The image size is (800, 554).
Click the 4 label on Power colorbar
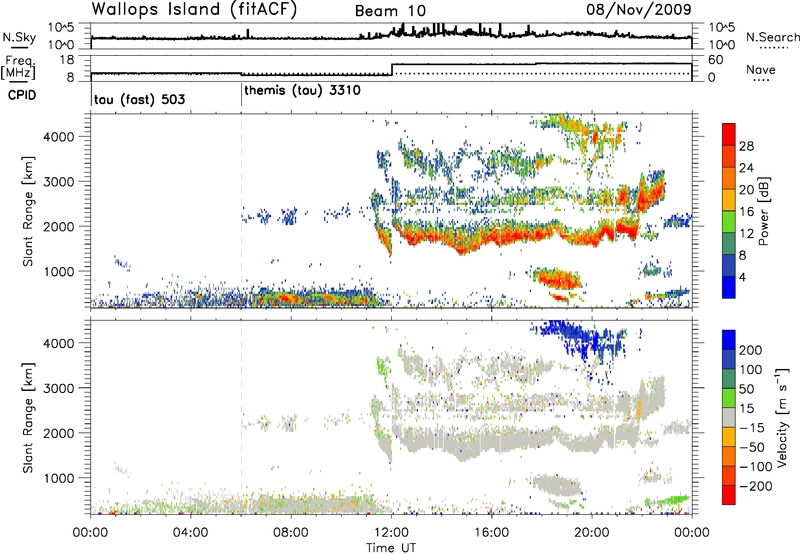click(x=742, y=278)
